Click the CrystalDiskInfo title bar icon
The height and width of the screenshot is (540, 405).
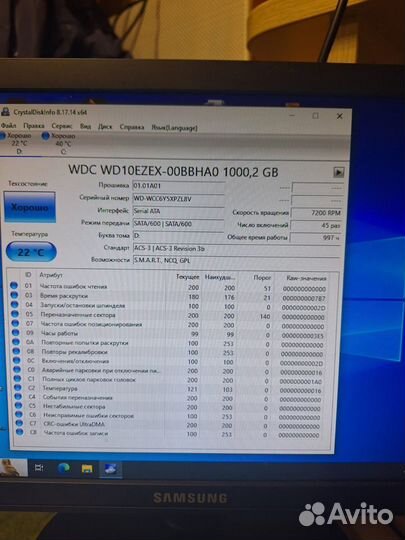click(x=5, y=112)
